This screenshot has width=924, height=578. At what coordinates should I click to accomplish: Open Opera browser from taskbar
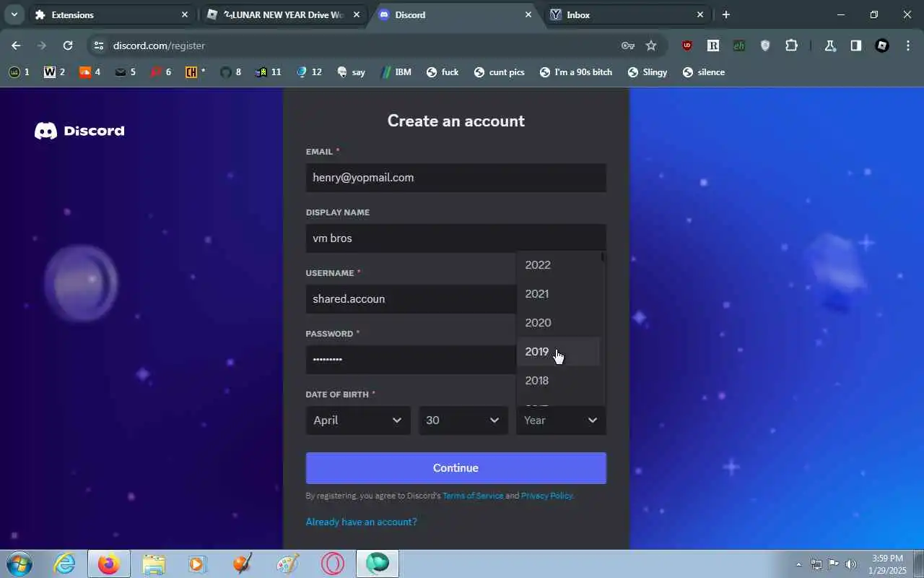(x=332, y=564)
